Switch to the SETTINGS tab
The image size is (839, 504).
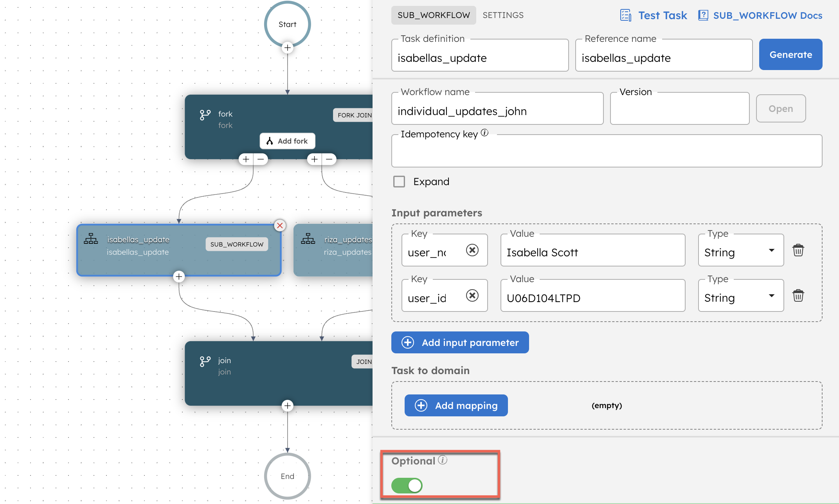pos(503,15)
